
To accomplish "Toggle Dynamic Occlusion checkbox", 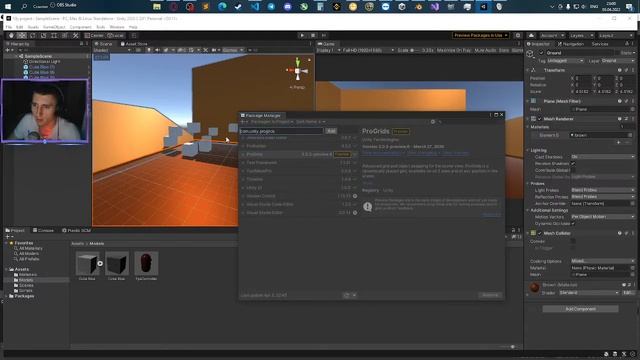I will pos(573,224).
